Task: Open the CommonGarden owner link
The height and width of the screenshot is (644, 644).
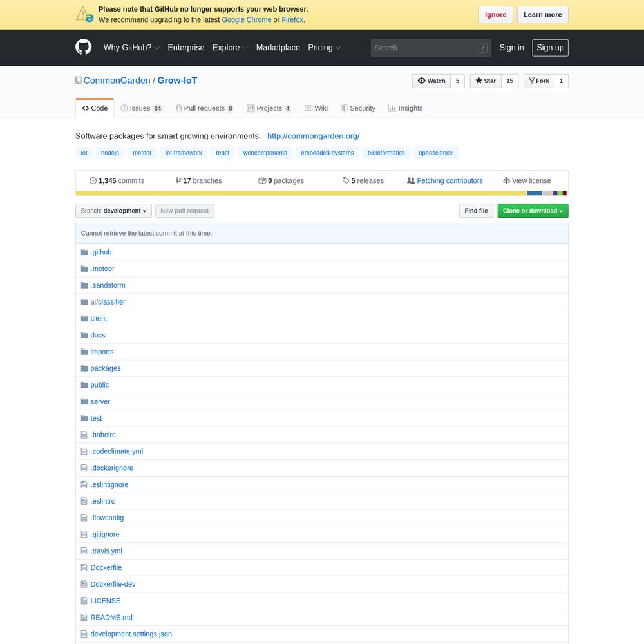Action: 117,80
